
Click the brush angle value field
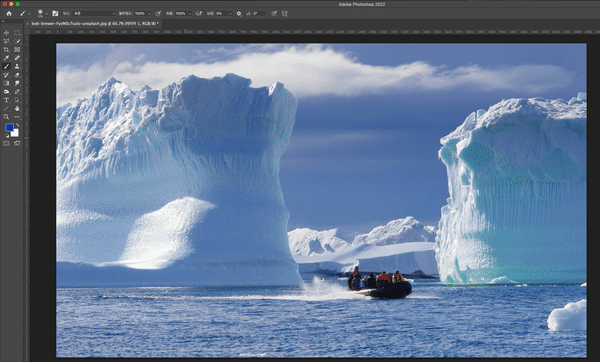click(259, 13)
